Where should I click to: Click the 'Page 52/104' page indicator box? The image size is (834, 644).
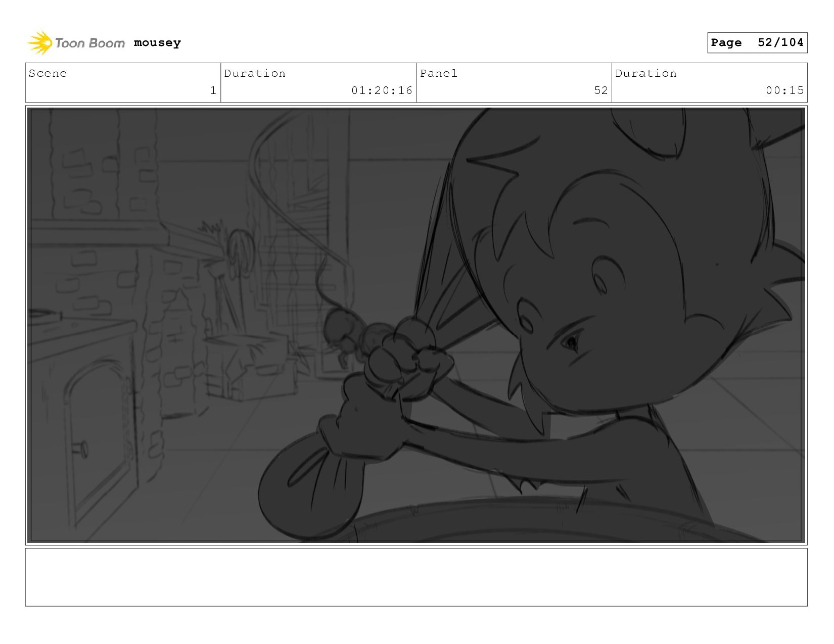757,42
